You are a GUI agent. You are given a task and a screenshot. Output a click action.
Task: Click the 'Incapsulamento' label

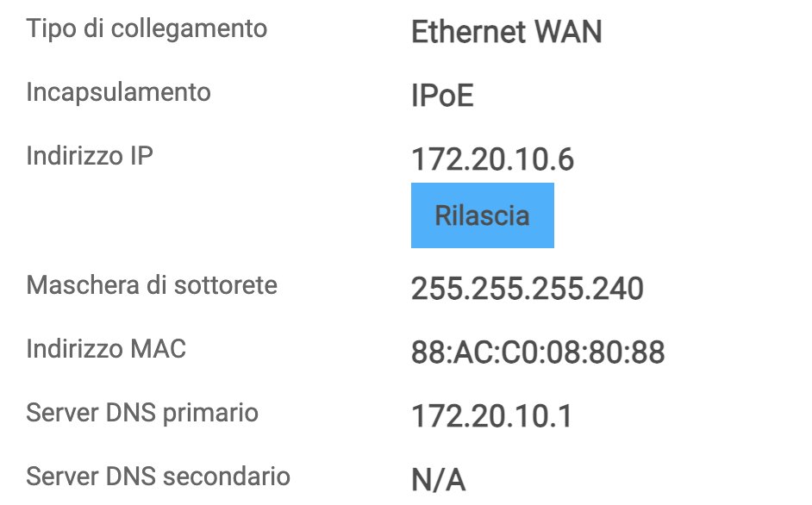point(118,91)
